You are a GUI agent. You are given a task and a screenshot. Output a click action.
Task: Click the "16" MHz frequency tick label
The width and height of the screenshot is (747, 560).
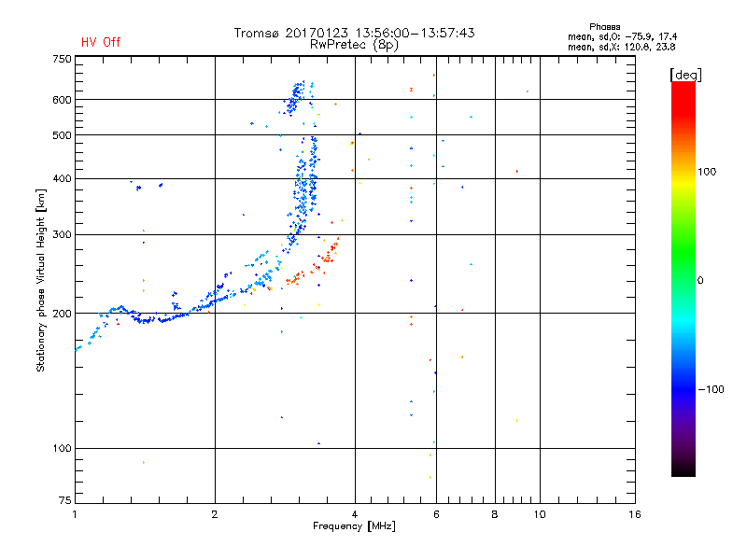635,514
